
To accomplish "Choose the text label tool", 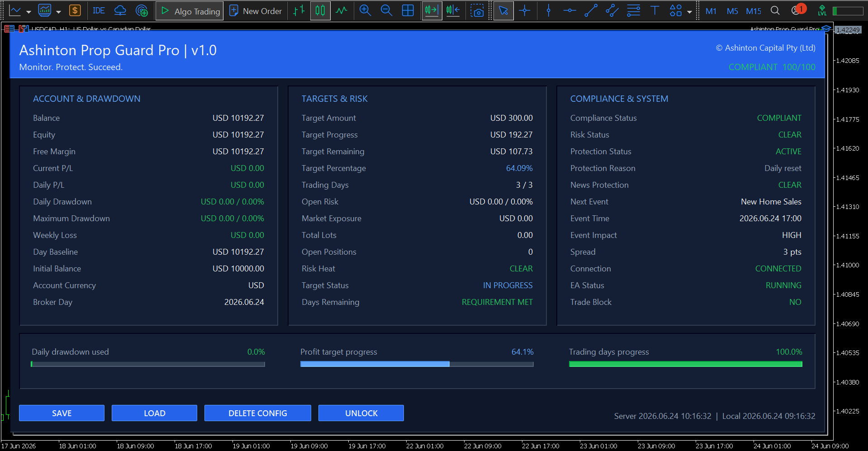I will (x=655, y=10).
